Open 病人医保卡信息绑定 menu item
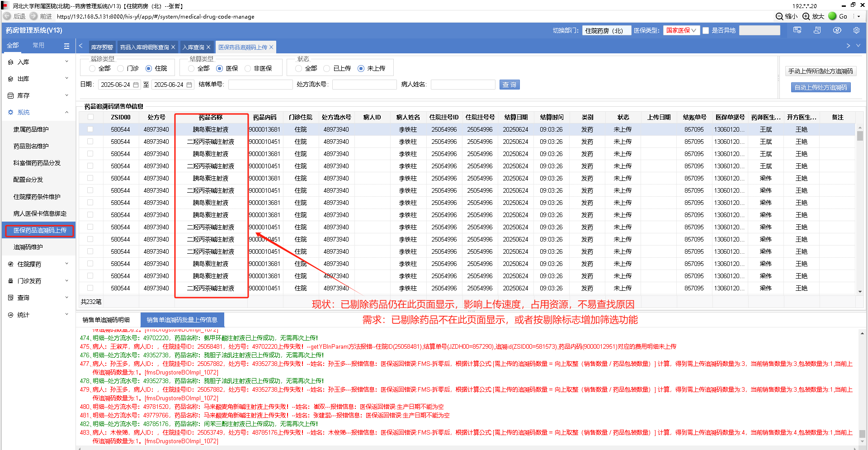The image size is (868, 450). [x=40, y=213]
